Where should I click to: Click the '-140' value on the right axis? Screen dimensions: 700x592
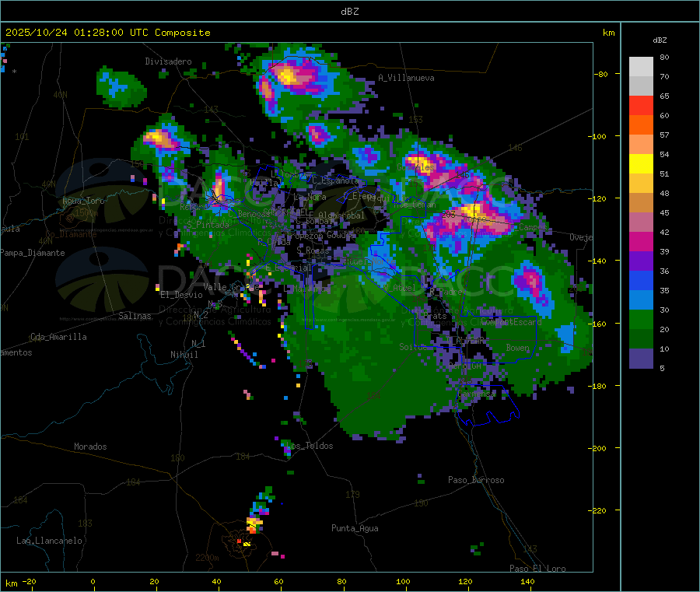(598, 261)
